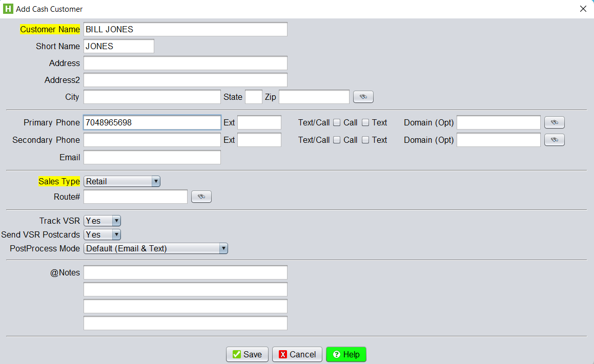The image size is (594, 364).
Task: Focus the Address text field
Action: (x=185, y=63)
